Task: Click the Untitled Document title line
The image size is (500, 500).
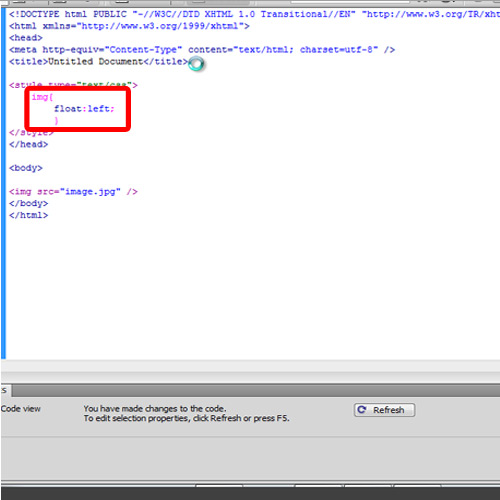Action: pyautogui.click(x=98, y=62)
